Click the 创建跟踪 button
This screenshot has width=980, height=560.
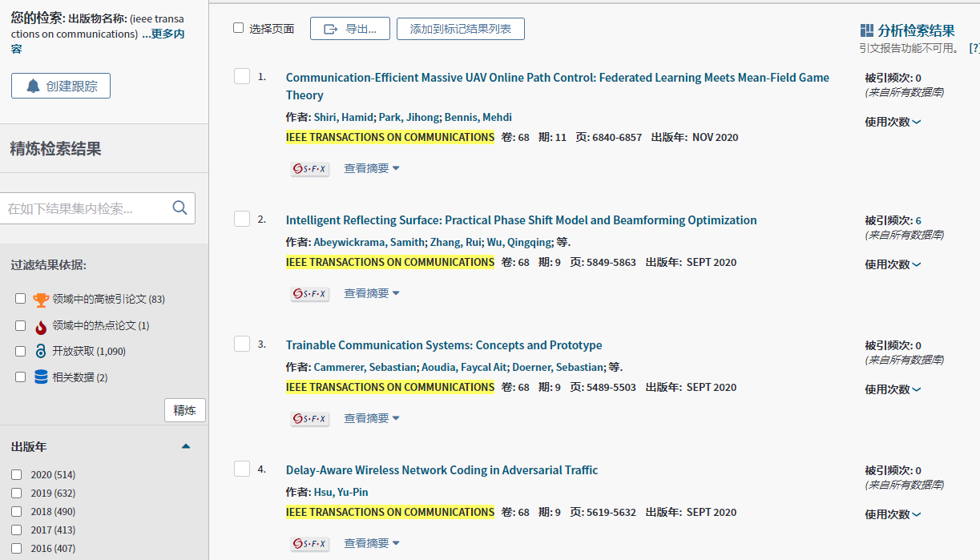tap(61, 86)
